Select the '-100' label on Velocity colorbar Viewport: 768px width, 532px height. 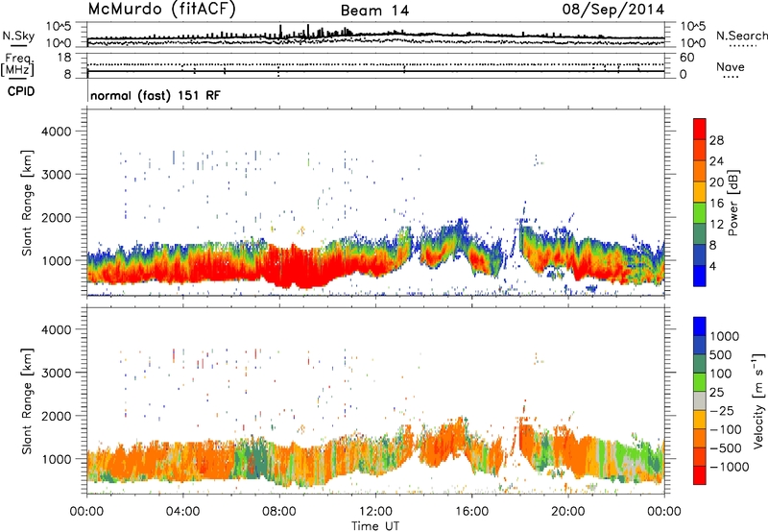pos(726,429)
